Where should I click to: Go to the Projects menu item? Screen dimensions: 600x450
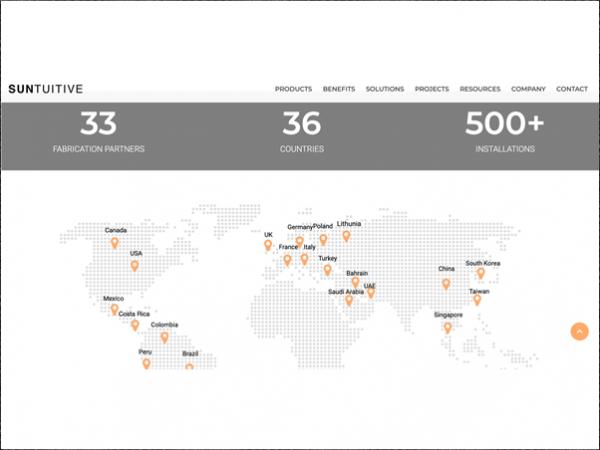[432, 89]
